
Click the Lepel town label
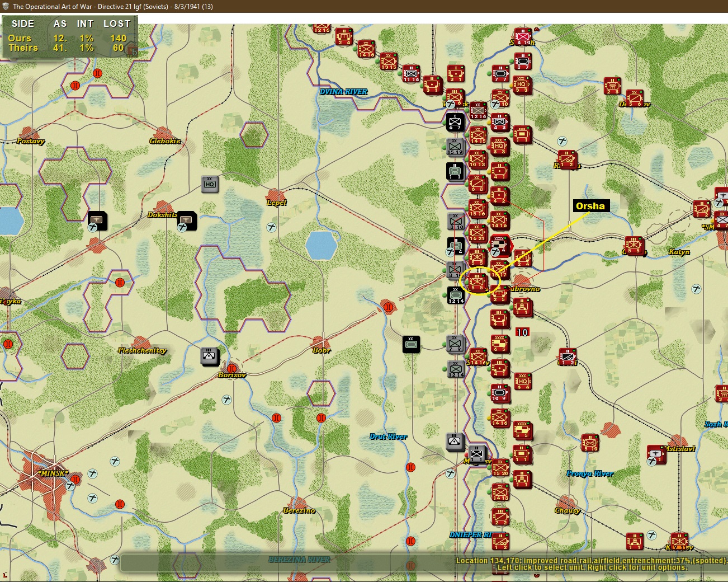(x=277, y=203)
